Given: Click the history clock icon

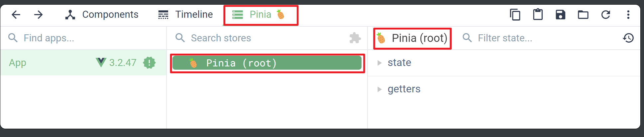Looking at the screenshot, I should 628,38.
